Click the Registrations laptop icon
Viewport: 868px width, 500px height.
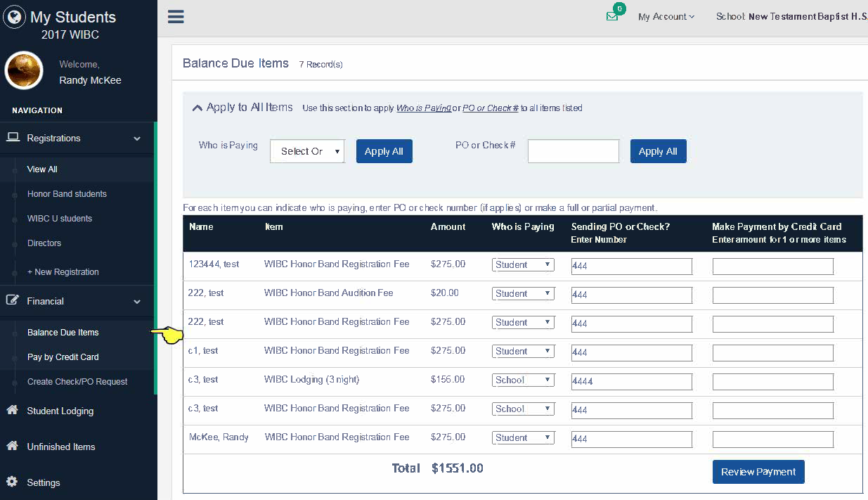pos(13,138)
